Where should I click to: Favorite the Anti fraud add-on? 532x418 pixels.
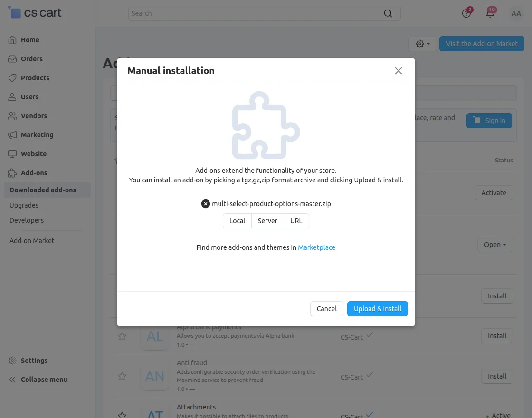click(x=122, y=376)
